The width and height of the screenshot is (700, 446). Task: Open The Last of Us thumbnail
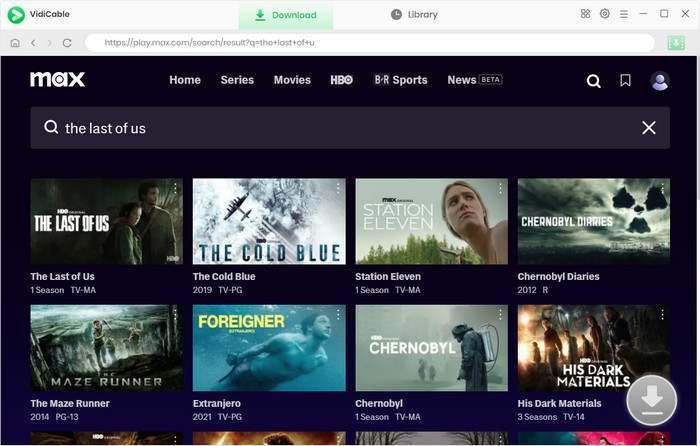[107, 221]
